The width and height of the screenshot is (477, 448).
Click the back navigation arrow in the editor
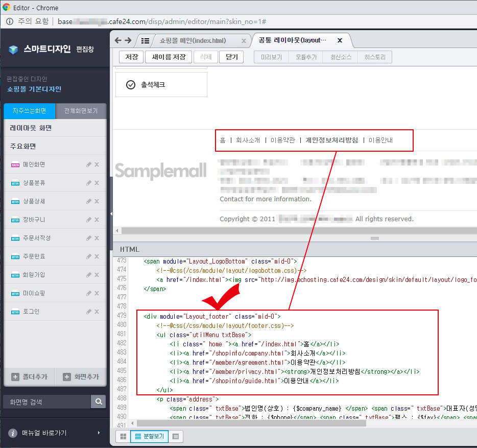(118, 40)
